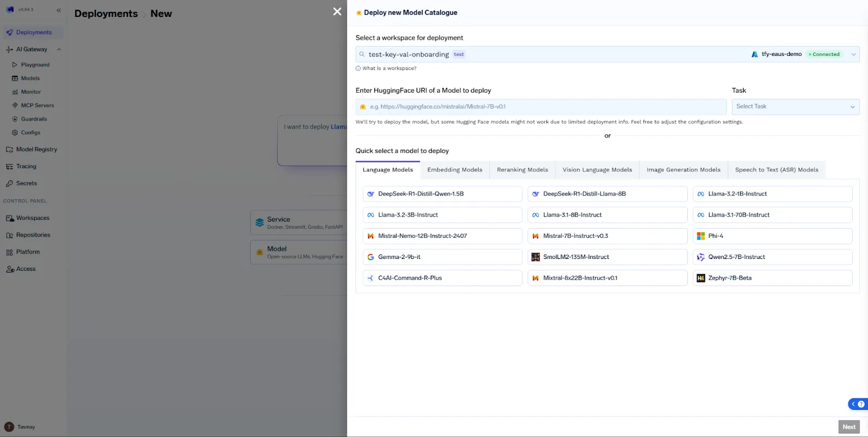Switch to the Embedding Models tab
This screenshot has height=437, width=868.
(455, 170)
